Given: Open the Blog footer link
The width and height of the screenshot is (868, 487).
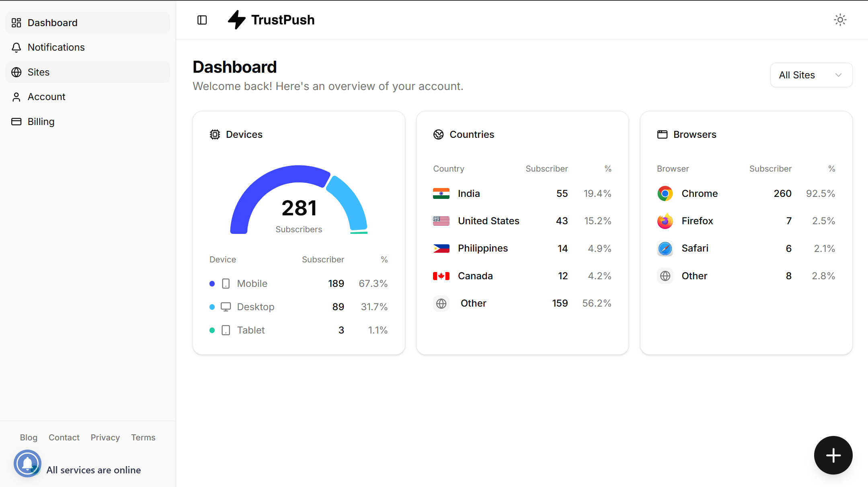Looking at the screenshot, I should [x=29, y=437].
